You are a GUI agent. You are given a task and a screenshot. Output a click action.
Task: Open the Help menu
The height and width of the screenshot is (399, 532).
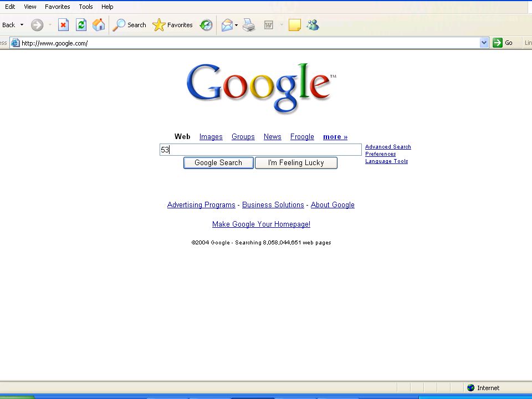(107, 7)
